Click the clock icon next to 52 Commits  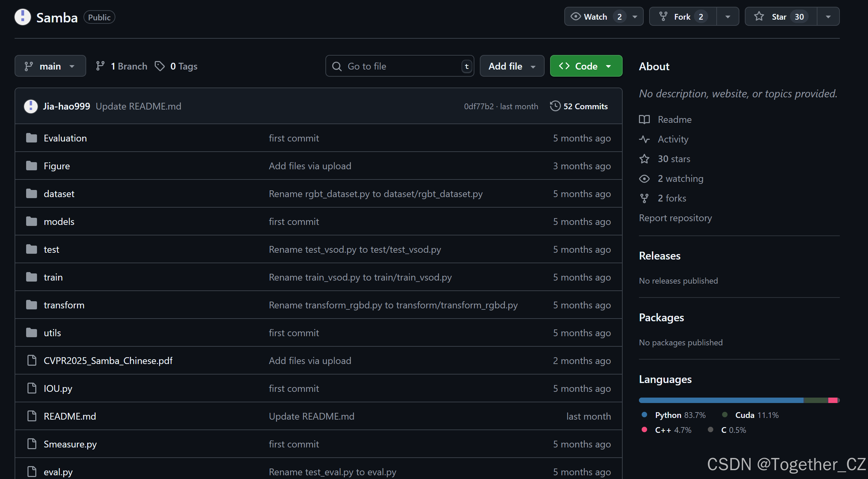[x=555, y=106]
